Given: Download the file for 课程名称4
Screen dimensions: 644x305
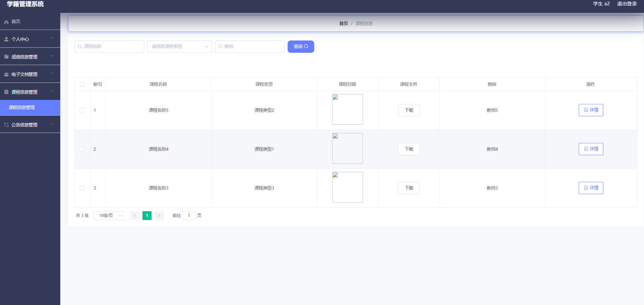Looking at the screenshot, I should coord(409,149).
